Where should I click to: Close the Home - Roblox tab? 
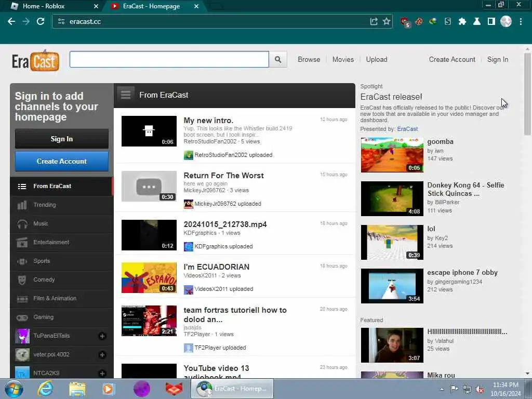(96, 6)
